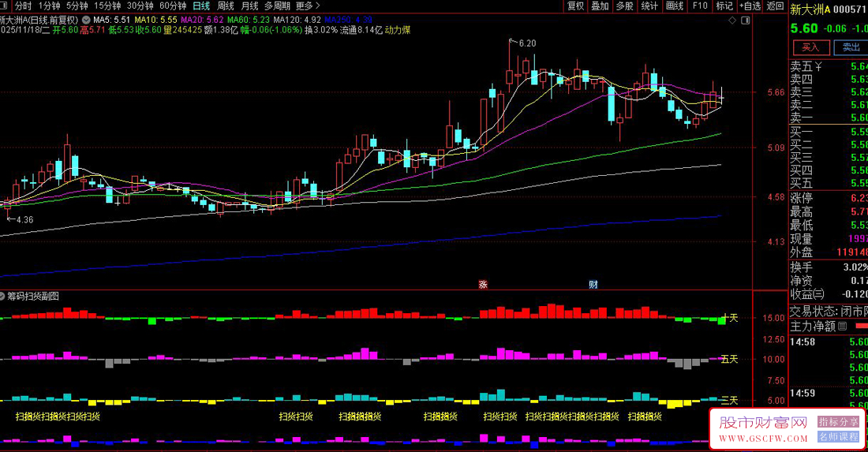Toggle the side panel layout icon
The width and height of the screenshot is (868, 452).
click(745, 20)
